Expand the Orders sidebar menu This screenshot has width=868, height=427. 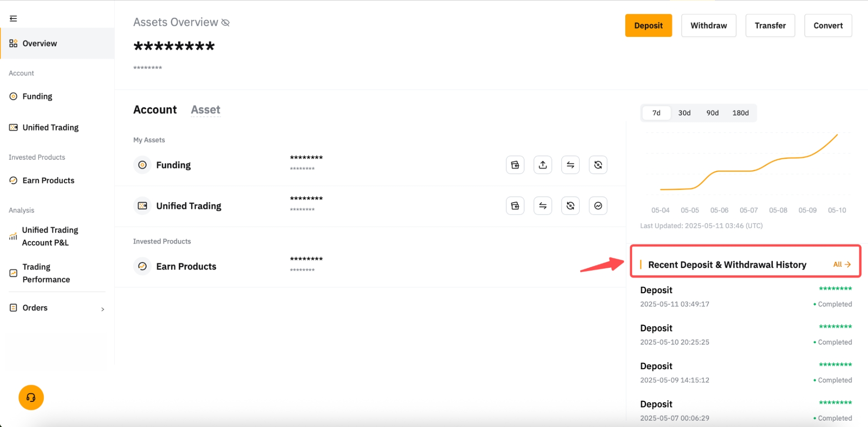(57, 308)
